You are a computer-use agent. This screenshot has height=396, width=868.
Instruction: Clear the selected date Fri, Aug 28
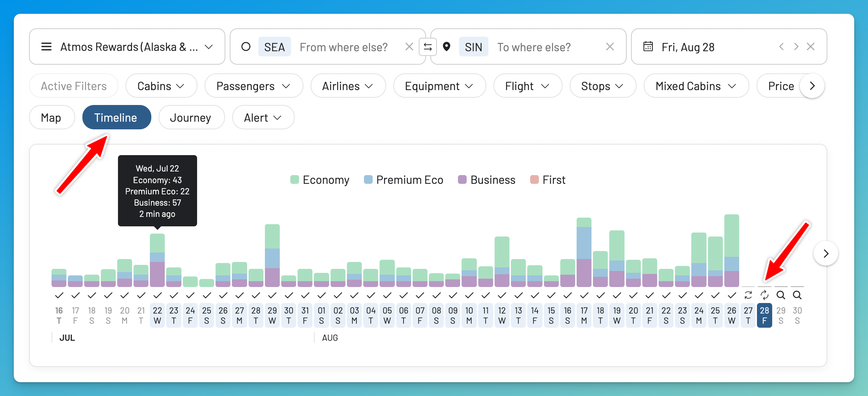[x=811, y=47]
